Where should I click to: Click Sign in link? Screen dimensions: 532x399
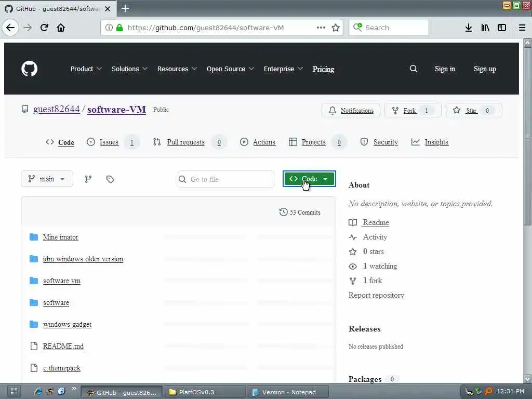pyautogui.click(x=445, y=69)
